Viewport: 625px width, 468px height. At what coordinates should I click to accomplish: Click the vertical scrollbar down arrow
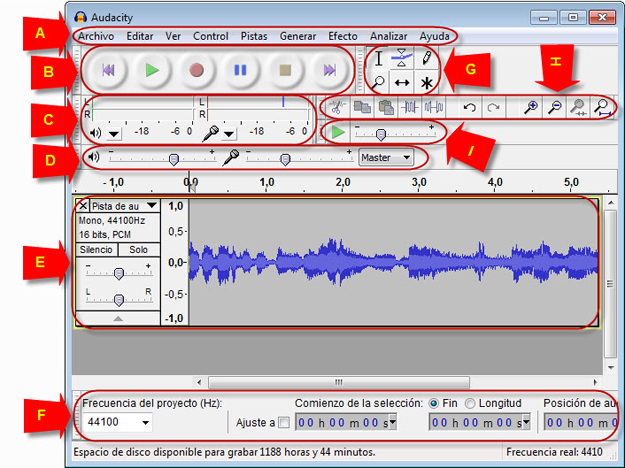tap(611, 368)
